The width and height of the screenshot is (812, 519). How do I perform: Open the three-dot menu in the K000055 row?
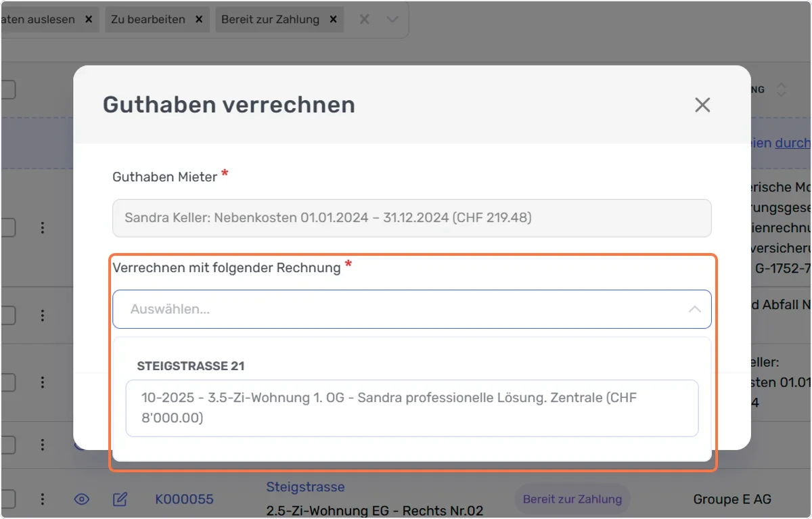tap(42, 499)
